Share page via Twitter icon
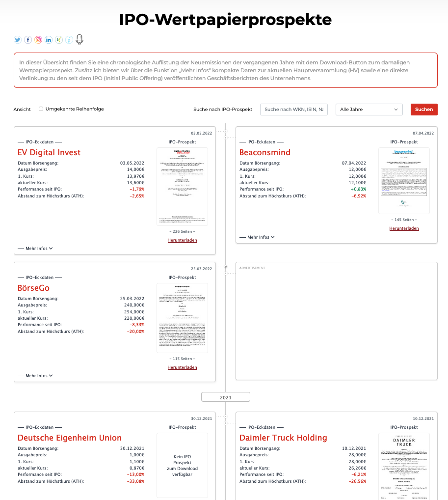 18,40
